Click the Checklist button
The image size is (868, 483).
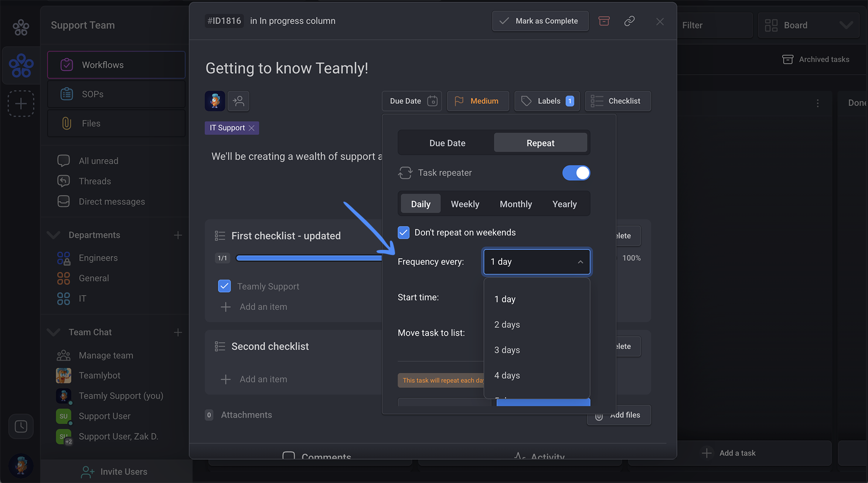pos(618,101)
